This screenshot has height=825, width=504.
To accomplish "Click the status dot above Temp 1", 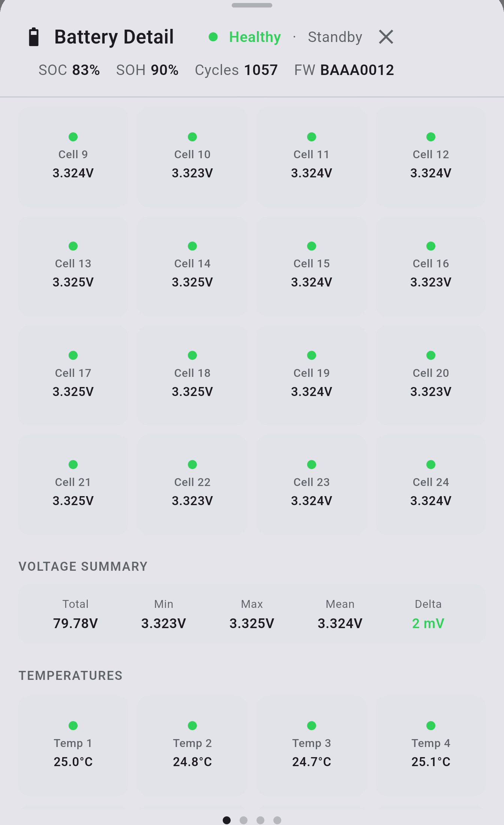I will pos(73,726).
